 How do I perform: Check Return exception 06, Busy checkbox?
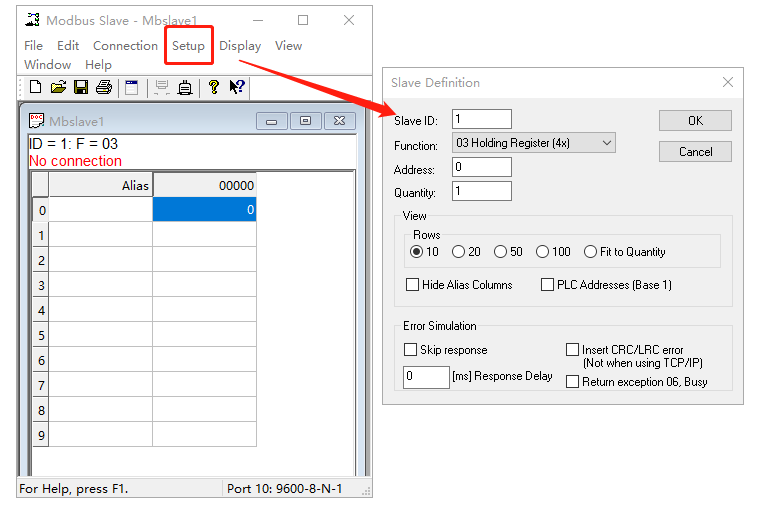tap(572, 381)
